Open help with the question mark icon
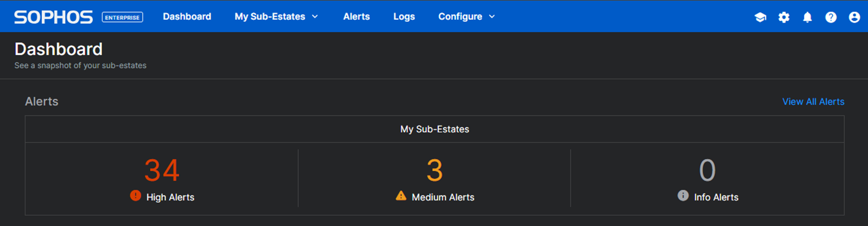The width and height of the screenshot is (868, 226). pos(831,17)
